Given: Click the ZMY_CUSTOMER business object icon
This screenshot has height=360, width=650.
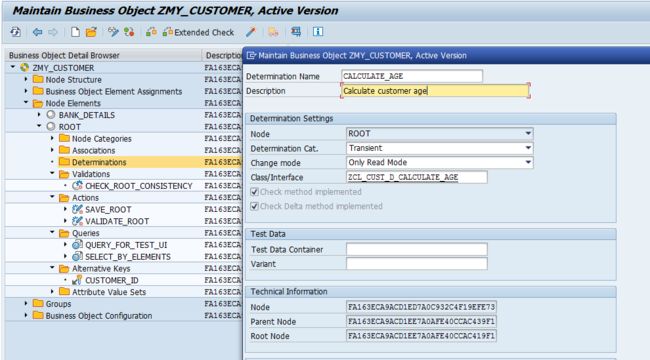Looking at the screenshot, I should click(24, 67).
